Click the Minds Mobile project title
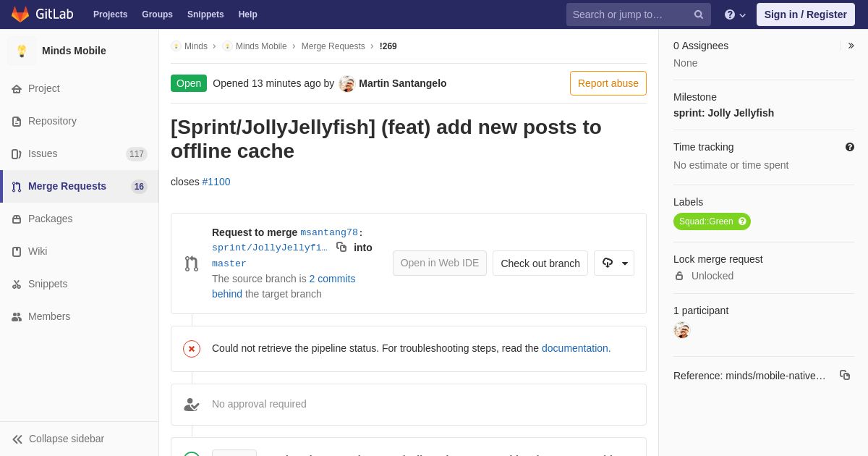The width and height of the screenshot is (868, 456). point(74,51)
